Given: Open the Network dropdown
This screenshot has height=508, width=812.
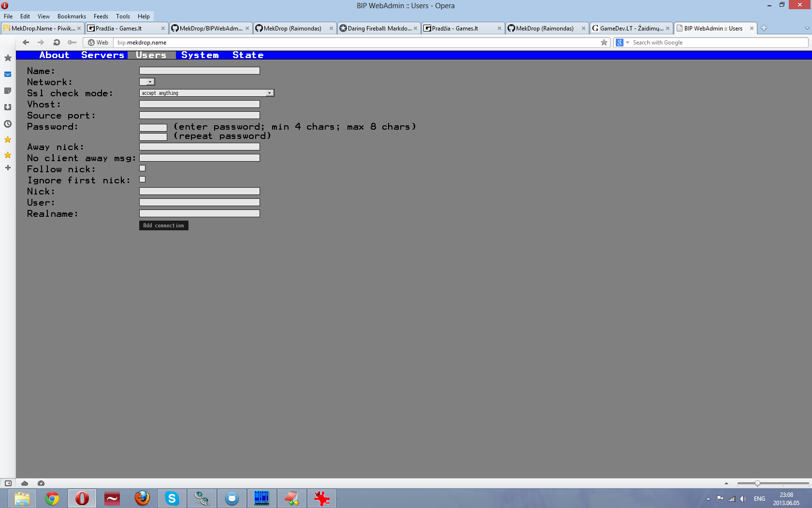Looking at the screenshot, I should [147, 82].
